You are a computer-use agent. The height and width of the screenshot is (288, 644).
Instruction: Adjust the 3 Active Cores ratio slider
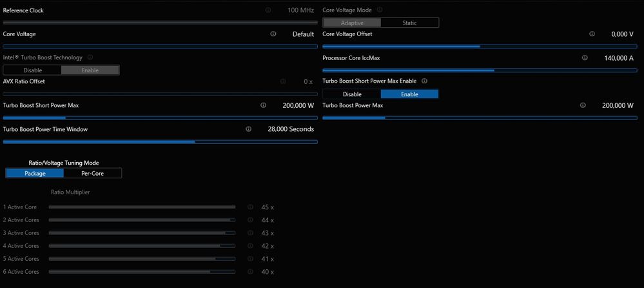click(142, 233)
